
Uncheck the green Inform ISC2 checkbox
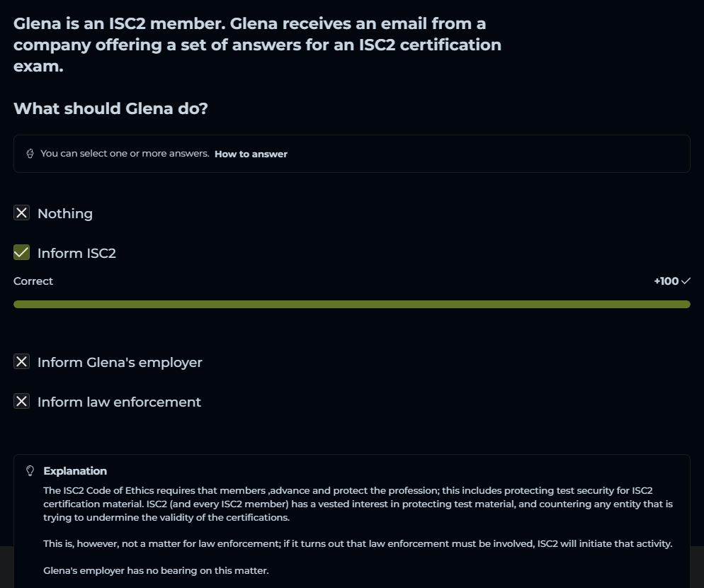click(22, 253)
